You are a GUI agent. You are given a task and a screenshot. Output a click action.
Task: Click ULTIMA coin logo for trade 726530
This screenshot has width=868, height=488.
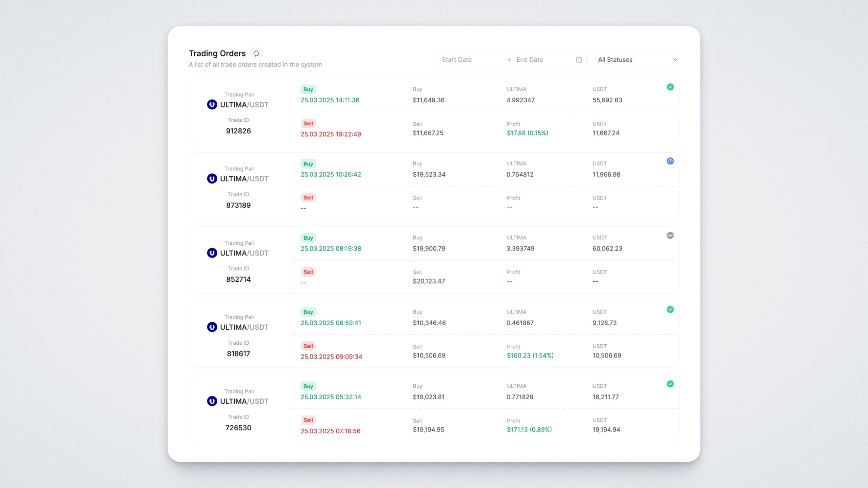[212, 401]
